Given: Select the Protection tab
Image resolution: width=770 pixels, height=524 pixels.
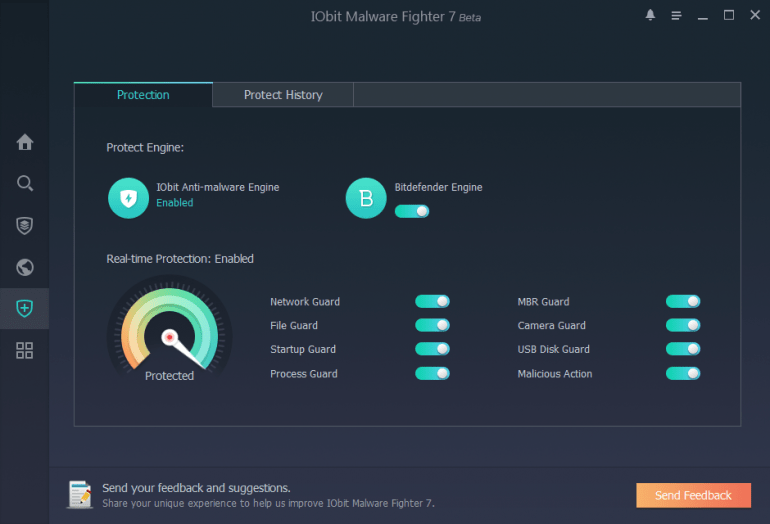Looking at the screenshot, I should pos(143,95).
